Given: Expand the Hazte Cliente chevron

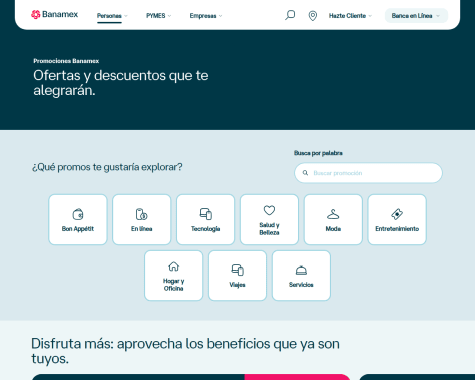Looking at the screenshot, I should click(370, 16).
